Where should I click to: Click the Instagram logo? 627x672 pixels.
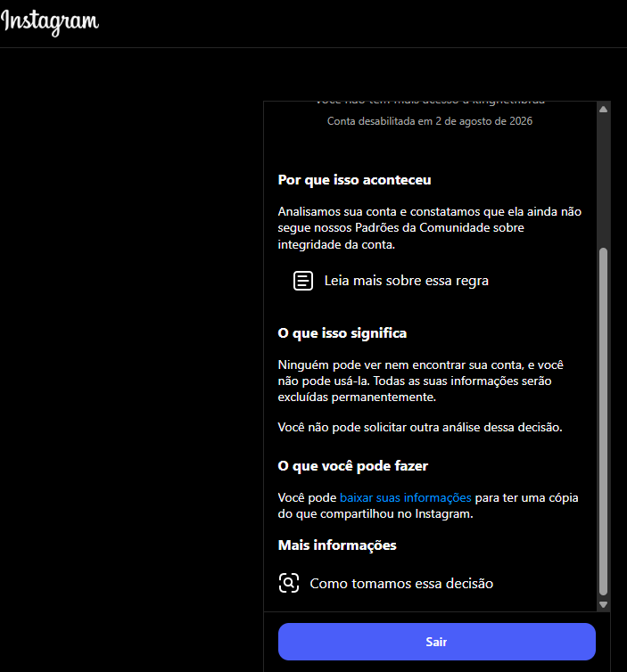tap(50, 22)
